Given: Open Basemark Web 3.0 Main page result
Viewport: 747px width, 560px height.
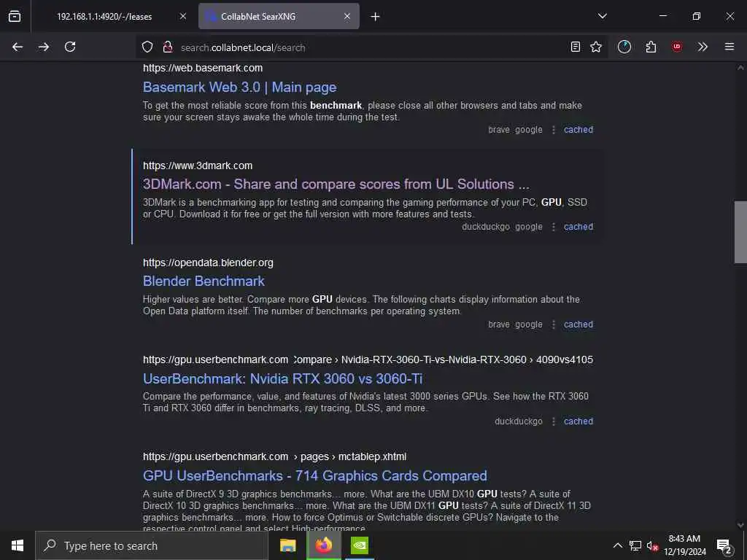Looking at the screenshot, I should click(x=239, y=87).
